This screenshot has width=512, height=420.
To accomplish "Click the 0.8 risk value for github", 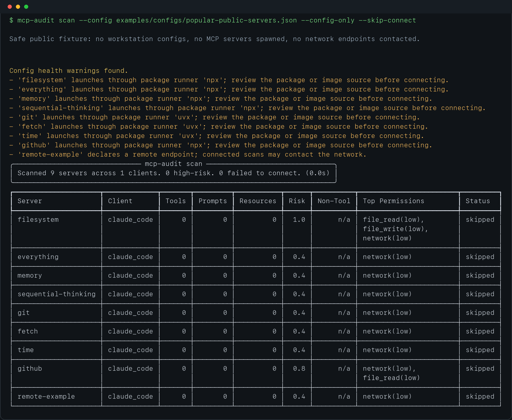I will point(299,369).
